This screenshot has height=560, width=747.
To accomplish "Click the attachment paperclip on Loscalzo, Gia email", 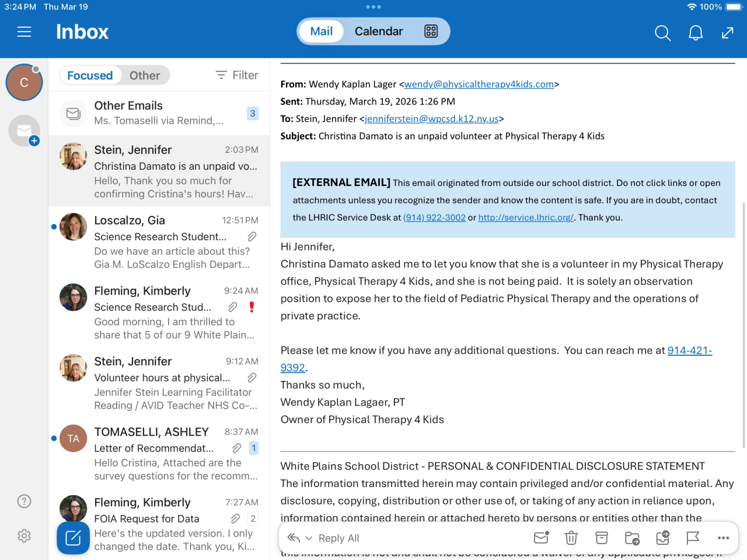I will coord(252,236).
